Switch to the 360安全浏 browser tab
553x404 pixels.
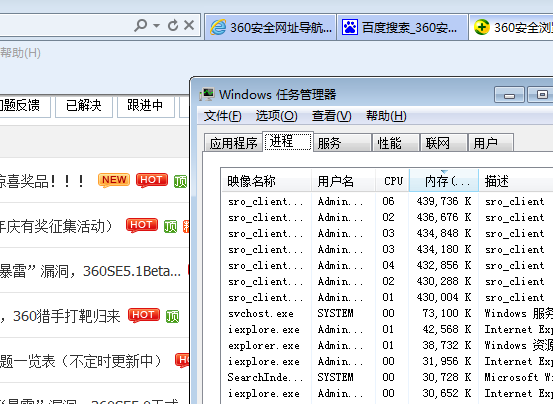(511, 27)
